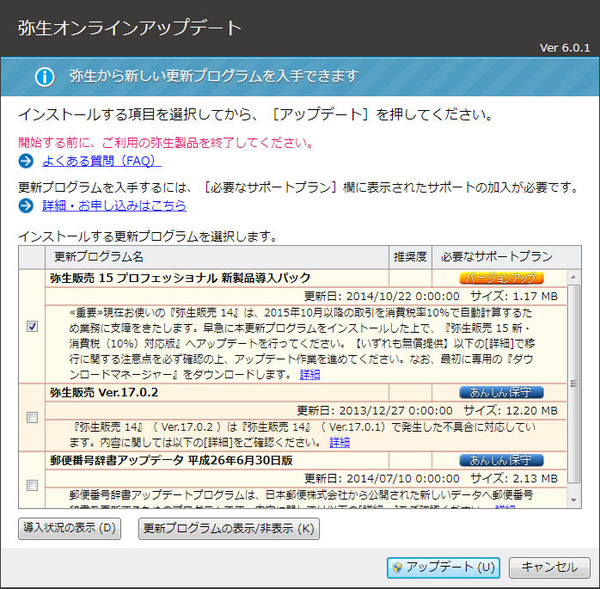This screenshot has height=589, width=600.
Task: Check the 郵便番号辞書アップデータ checkbox
Action: [x=32, y=485]
